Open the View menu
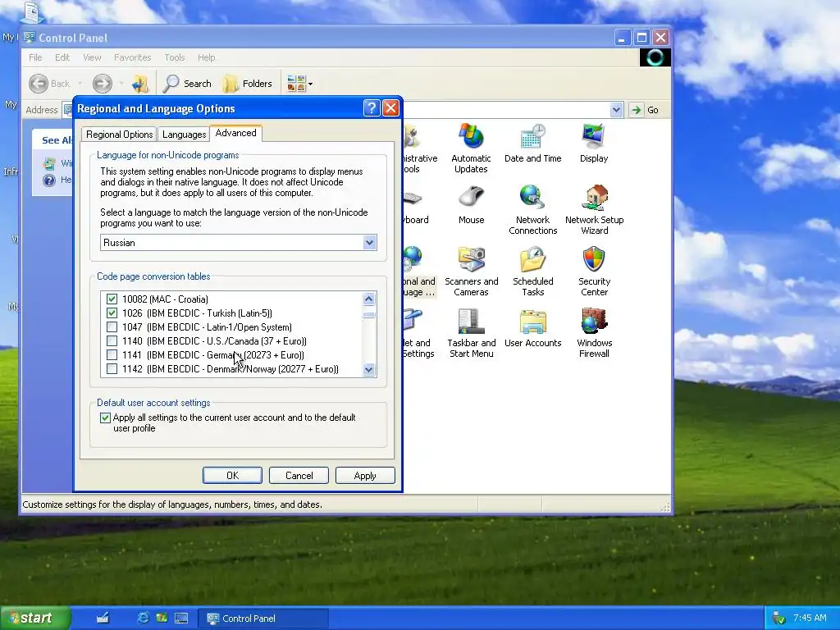This screenshot has height=630, width=840. pos(92,57)
